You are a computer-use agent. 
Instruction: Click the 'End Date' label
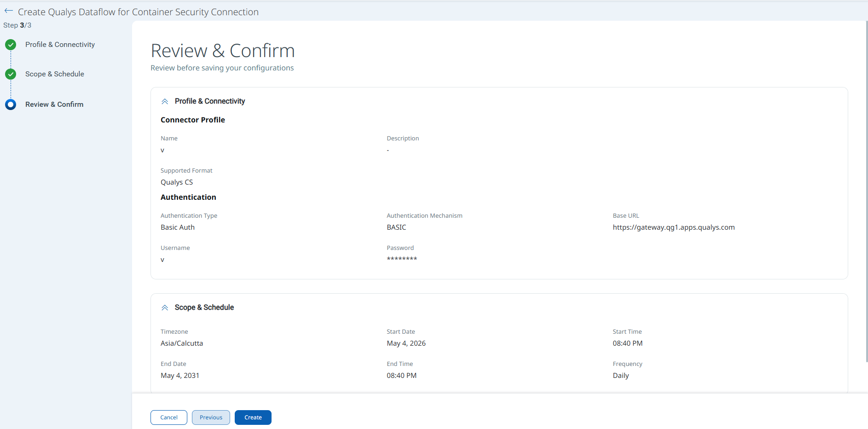(174, 364)
